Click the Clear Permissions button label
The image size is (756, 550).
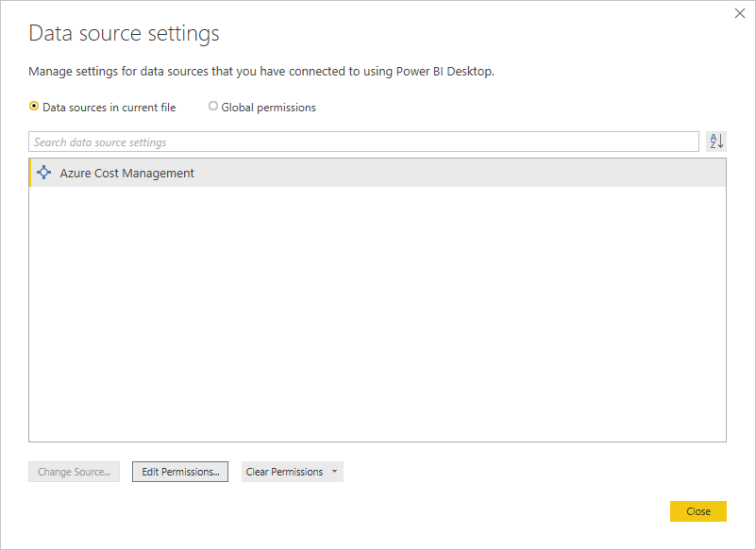coord(284,472)
